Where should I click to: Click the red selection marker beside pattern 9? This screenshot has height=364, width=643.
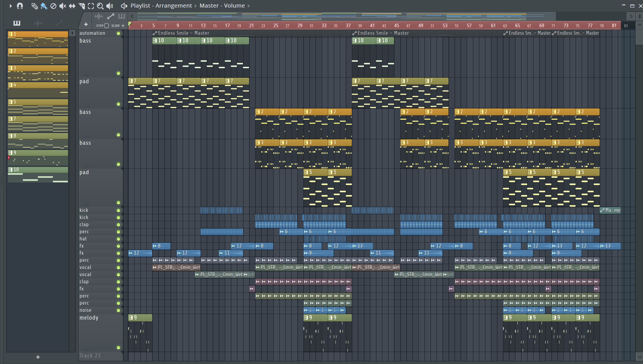click(x=9, y=157)
